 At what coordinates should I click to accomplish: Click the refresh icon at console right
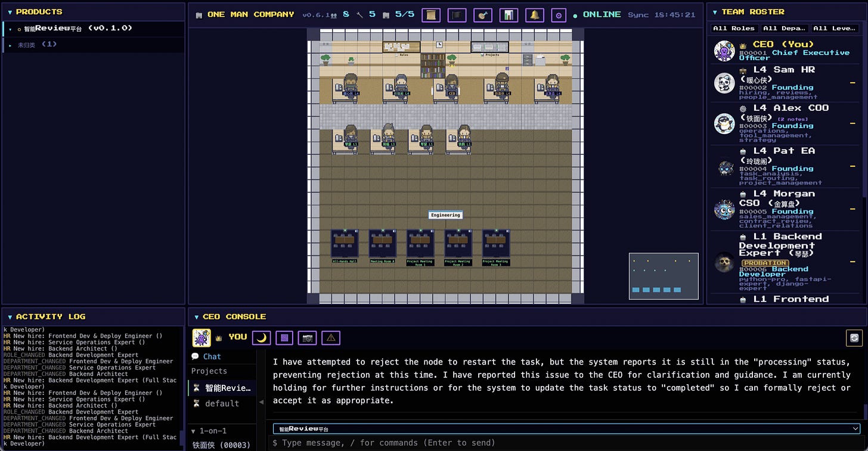pos(854,338)
